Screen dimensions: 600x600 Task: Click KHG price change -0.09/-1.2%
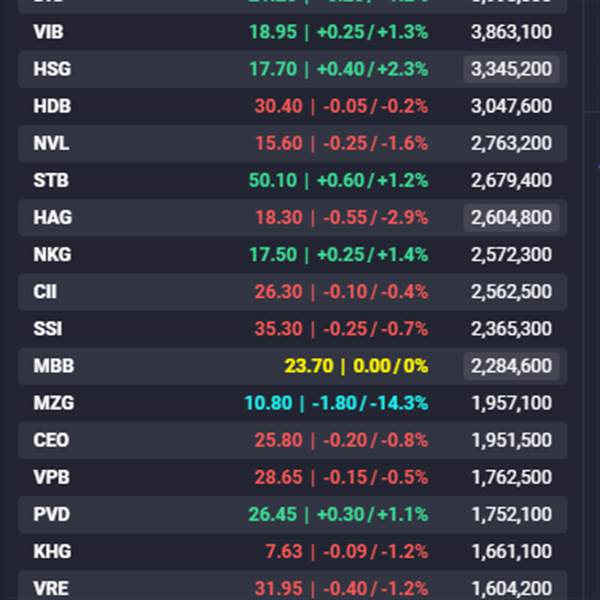372,551
